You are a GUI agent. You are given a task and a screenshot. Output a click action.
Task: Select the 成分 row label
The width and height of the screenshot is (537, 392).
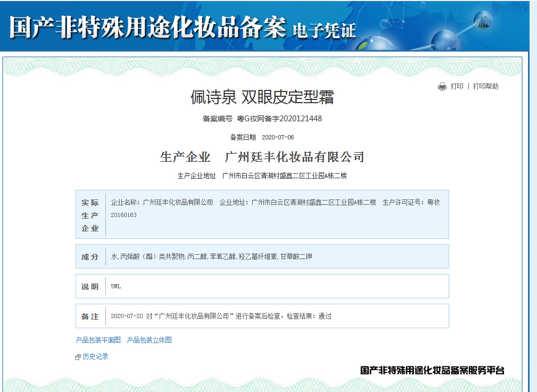pos(90,257)
